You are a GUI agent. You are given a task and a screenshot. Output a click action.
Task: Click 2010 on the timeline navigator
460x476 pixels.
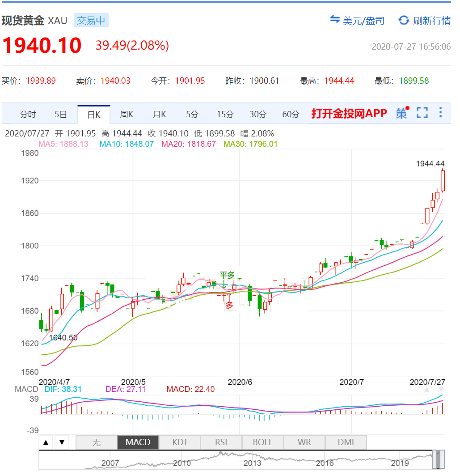182,463
